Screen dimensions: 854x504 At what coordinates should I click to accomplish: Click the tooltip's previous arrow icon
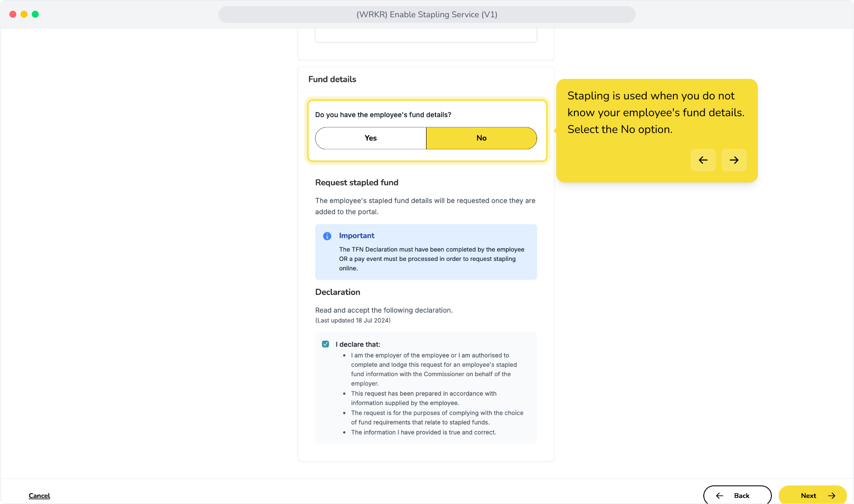point(703,160)
